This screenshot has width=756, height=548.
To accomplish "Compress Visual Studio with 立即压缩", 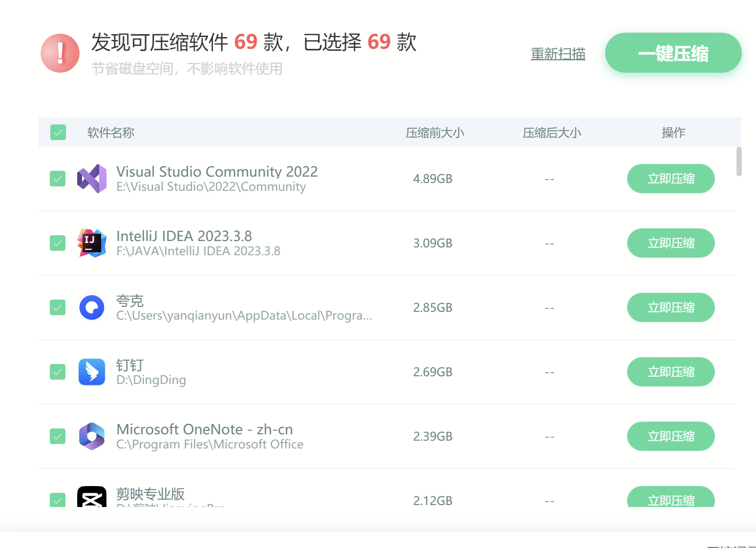I will [x=671, y=179].
